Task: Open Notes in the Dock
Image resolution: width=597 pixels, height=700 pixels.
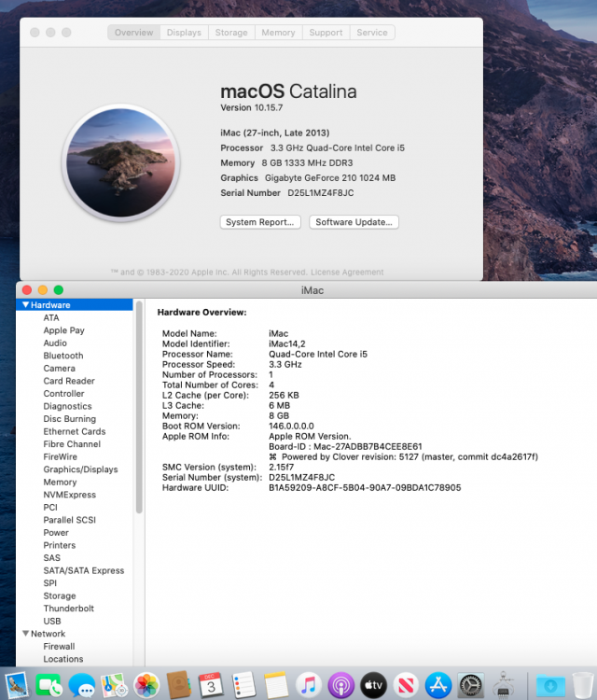Action: (276, 685)
